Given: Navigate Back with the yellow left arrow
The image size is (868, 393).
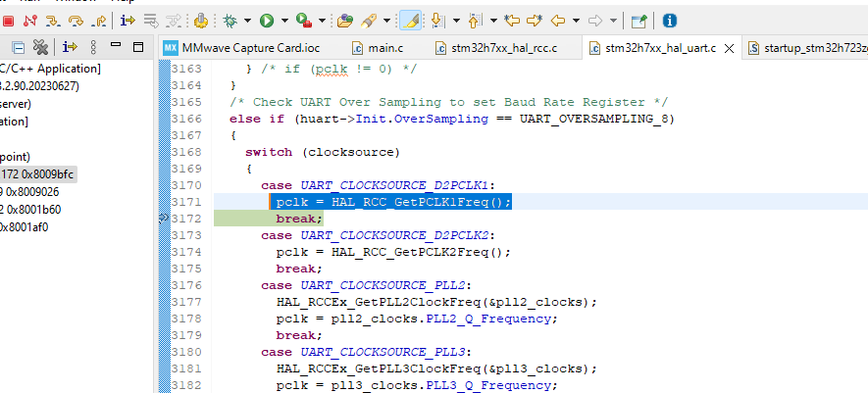Looking at the screenshot, I should point(558,21).
